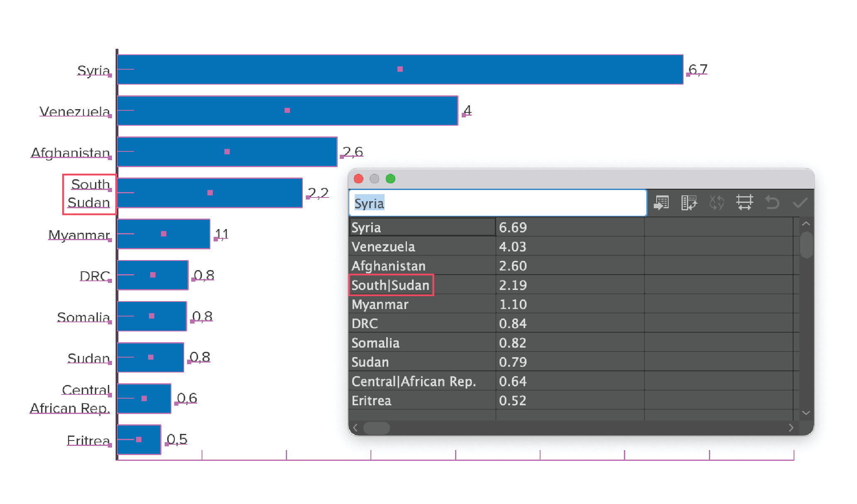The width and height of the screenshot is (857, 504).
Task: Click the scroll left arrow
Action: tap(355, 428)
